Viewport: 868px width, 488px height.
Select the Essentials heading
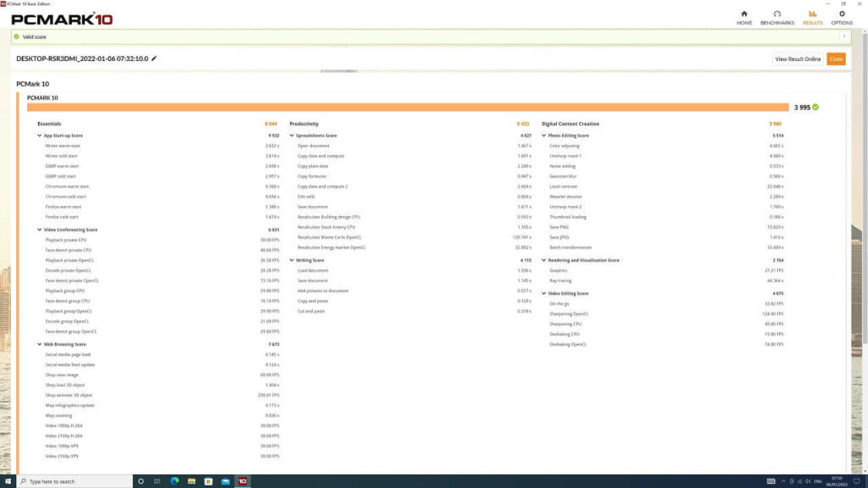[x=49, y=124]
